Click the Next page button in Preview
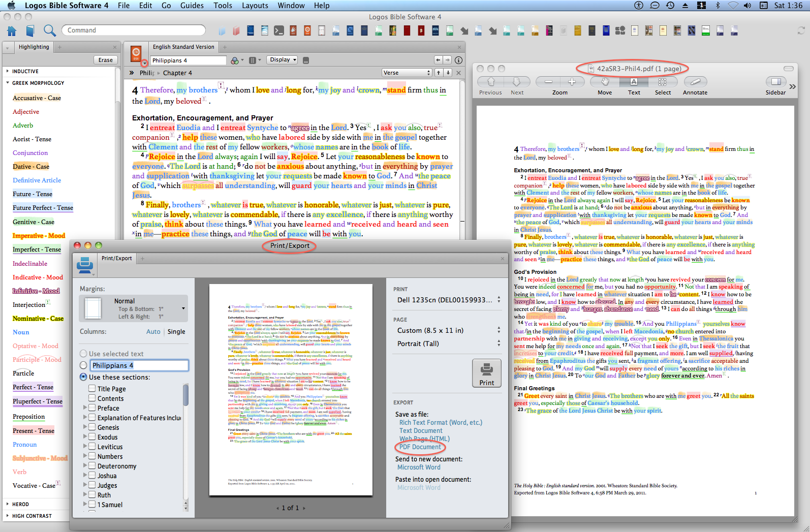Image resolution: width=810 pixels, height=532 pixels. pyautogui.click(x=517, y=82)
